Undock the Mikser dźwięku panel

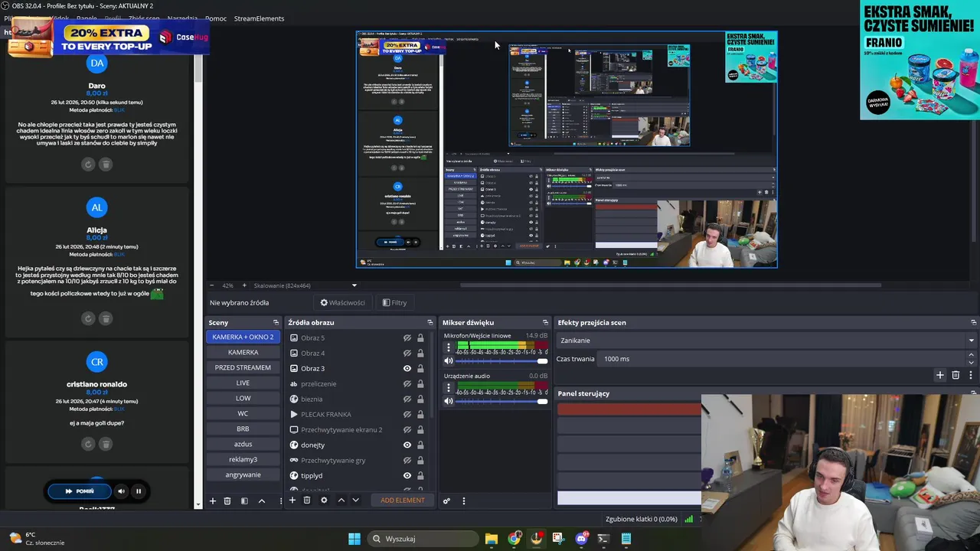click(x=545, y=322)
